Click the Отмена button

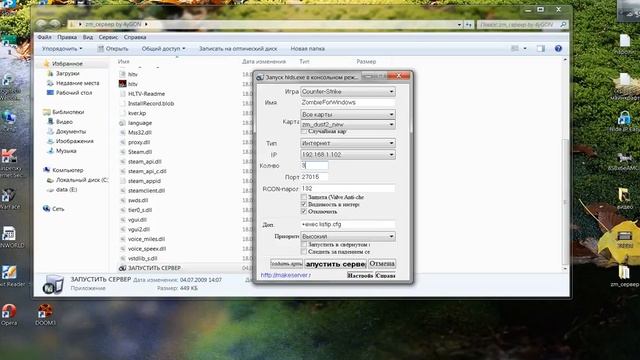pyautogui.click(x=382, y=264)
